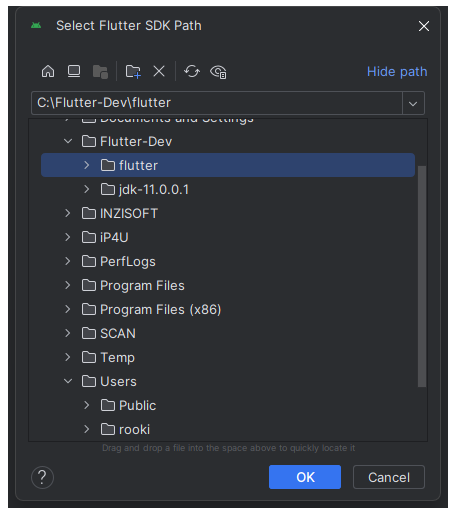
Task: Select the flutter tree row
Action: (228, 165)
